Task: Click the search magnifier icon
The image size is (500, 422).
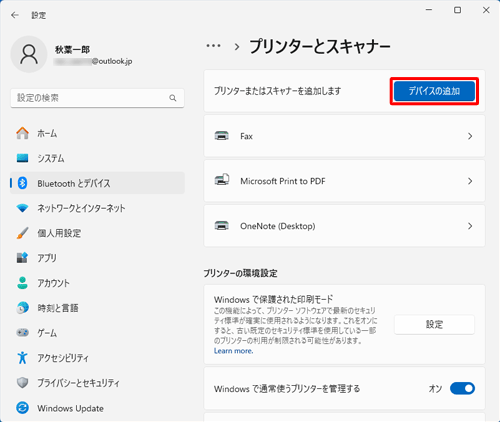Action: pyautogui.click(x=173, y=98)
